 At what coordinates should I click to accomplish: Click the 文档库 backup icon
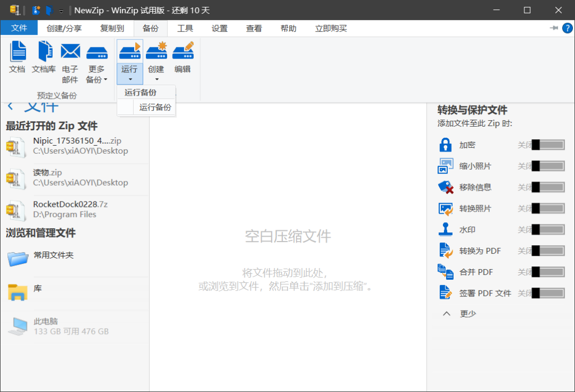[44, 52]
